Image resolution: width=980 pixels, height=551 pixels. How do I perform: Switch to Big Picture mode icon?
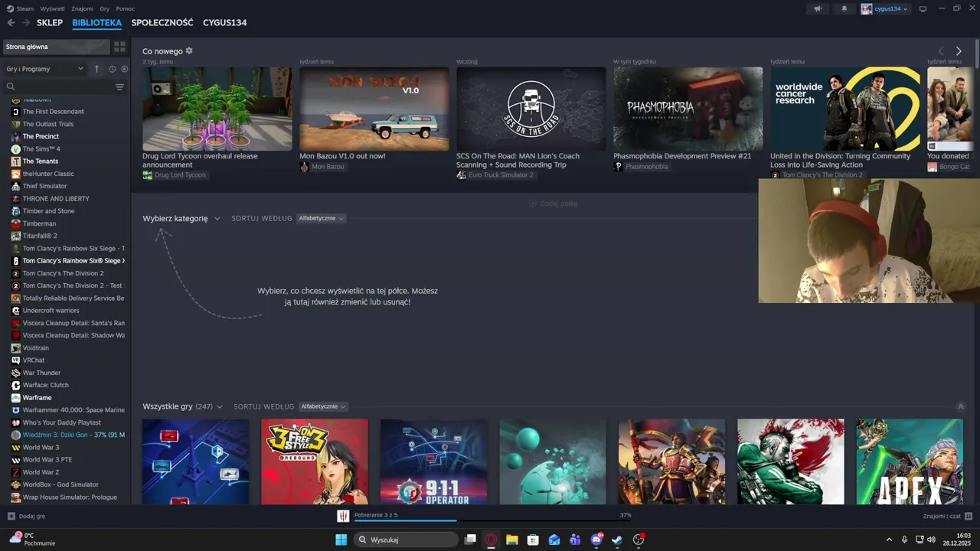923,8
